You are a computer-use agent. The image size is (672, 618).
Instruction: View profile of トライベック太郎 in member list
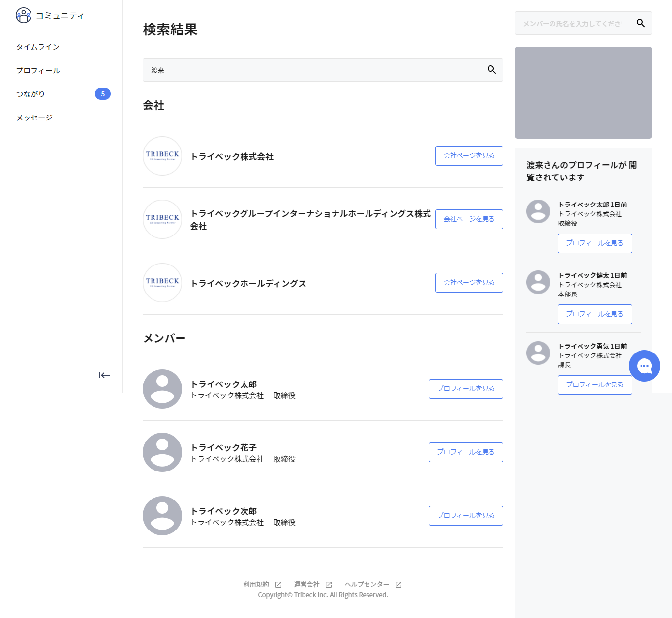coord(466,389)
